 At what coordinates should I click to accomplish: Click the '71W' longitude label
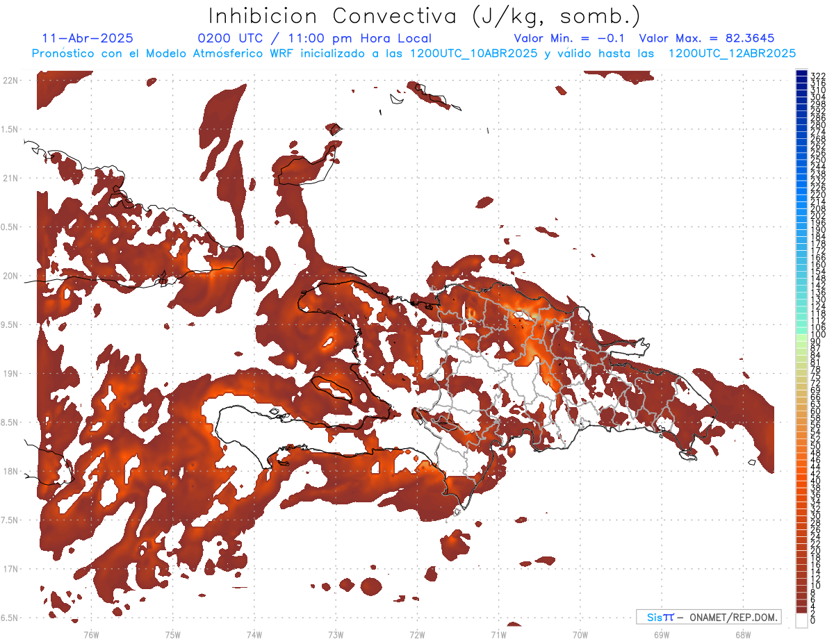[498, 634]
